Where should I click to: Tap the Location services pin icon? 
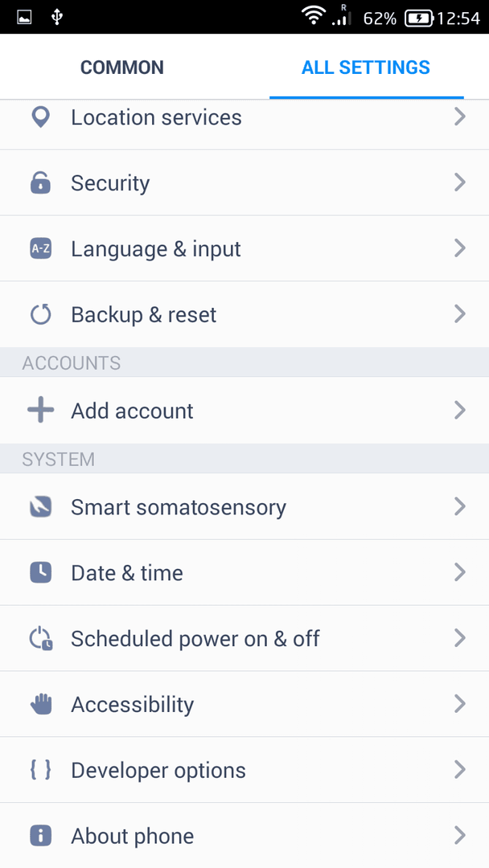[41, 117]
